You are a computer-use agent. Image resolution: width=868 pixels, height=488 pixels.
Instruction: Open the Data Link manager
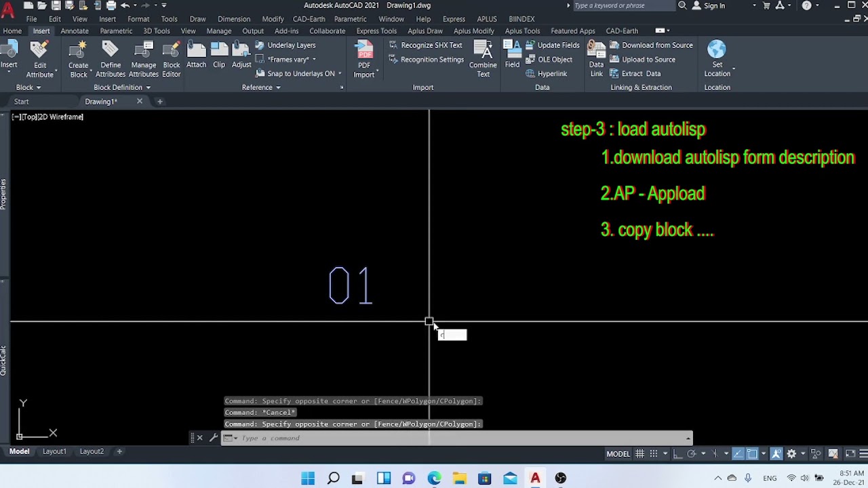(596, 59)
